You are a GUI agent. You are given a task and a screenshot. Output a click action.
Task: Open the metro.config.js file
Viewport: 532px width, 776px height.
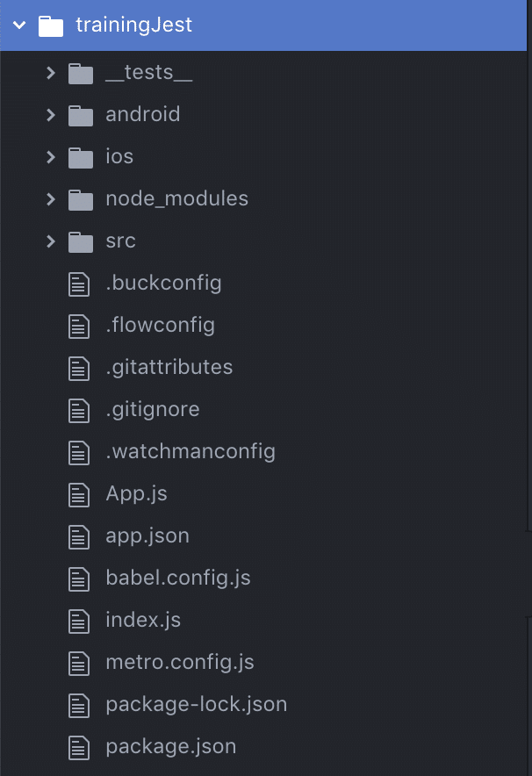pyautogui.click(x=179, y=663)
